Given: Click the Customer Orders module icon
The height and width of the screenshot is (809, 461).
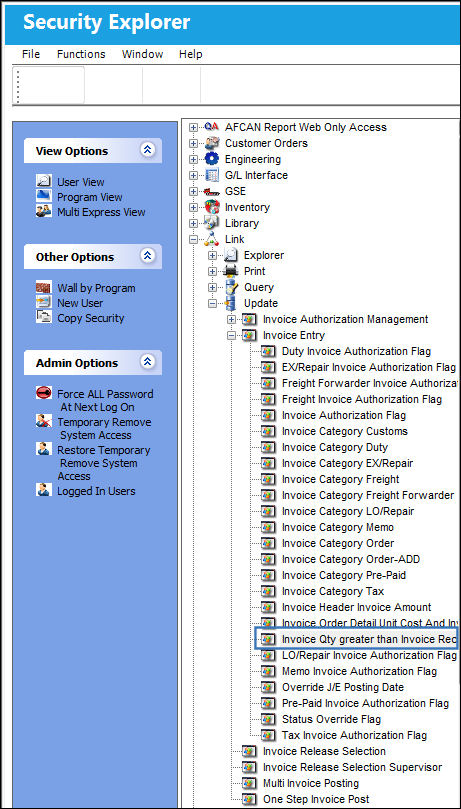Looking at the screenshot, I should pyautogui.click(x=212, y=143).
